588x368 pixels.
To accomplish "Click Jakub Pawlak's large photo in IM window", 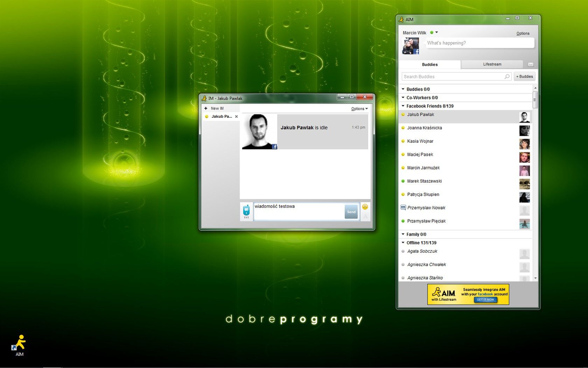I will (259, 132).
